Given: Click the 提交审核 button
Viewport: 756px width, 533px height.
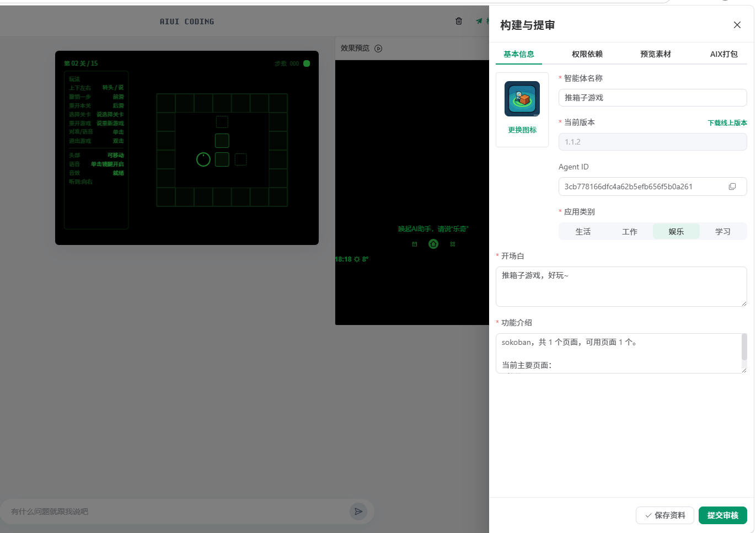Looking at the screenshot, I should click(722, 515).
